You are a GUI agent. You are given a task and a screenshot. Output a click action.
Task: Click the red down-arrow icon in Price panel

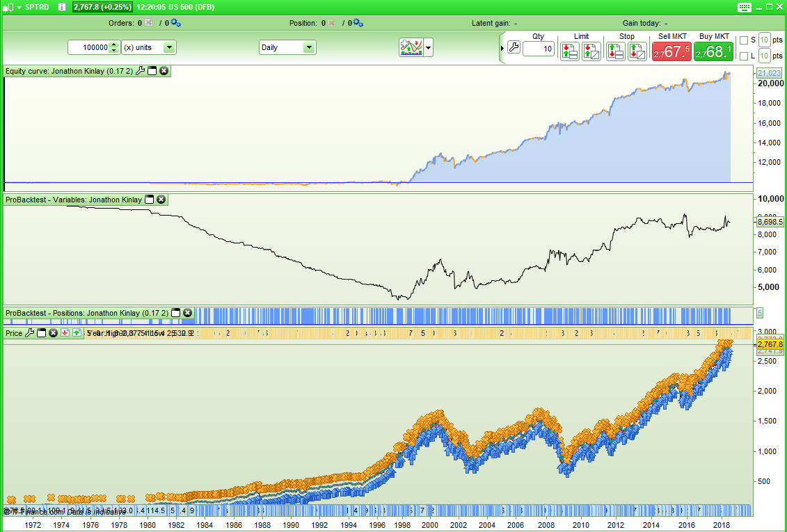click(65, 332)
